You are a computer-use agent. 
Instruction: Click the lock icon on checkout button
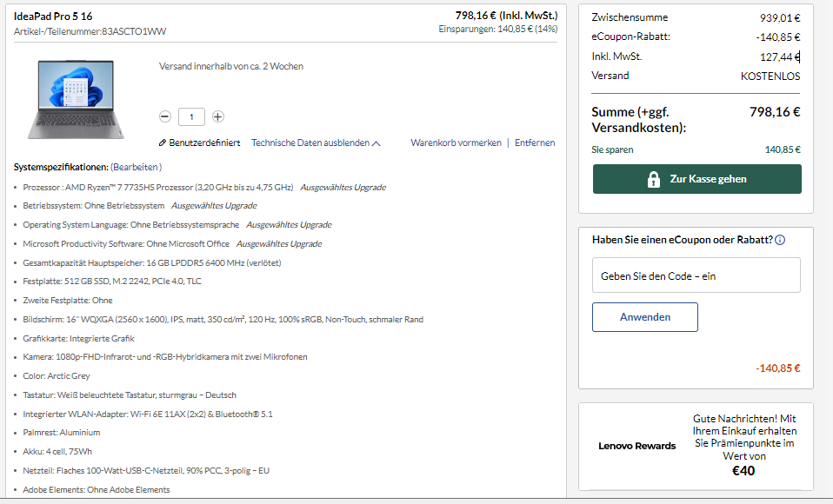653,180
